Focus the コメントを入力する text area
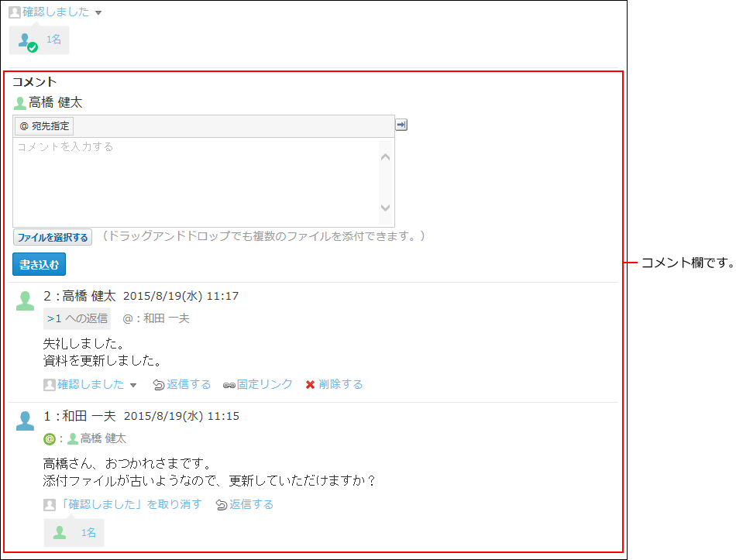 tap(197, 182)
